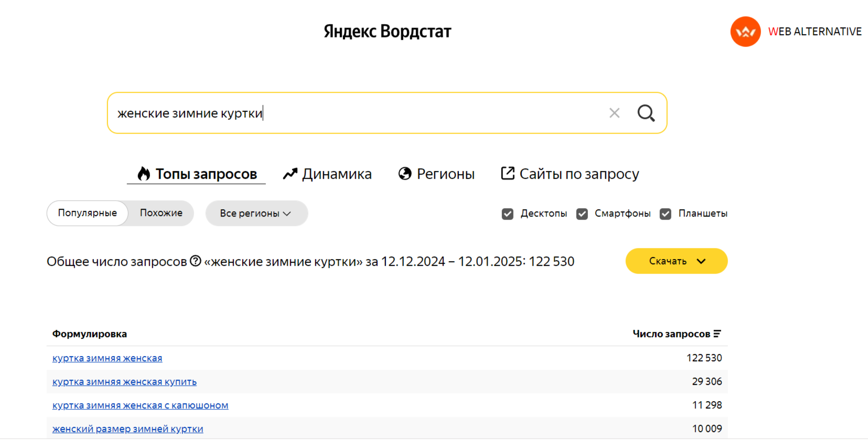
Task: Switch to the Регионы tab
Action: (x=436, y=174)
